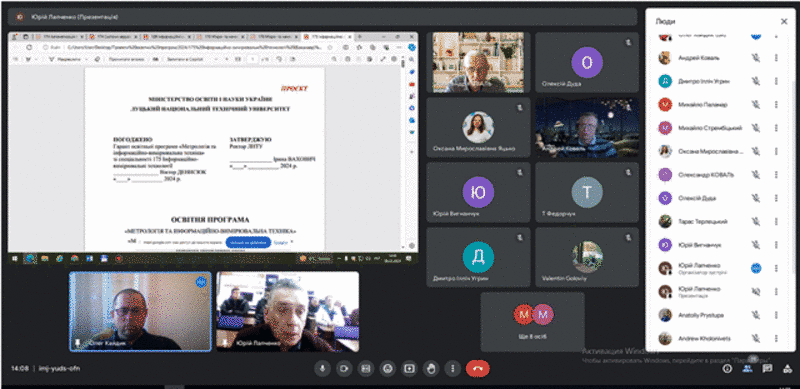The width and height of the screenshot is (800, 389).
Task: Click the 'Ще 8 осіб' tile
Action: tap(533, 322)
